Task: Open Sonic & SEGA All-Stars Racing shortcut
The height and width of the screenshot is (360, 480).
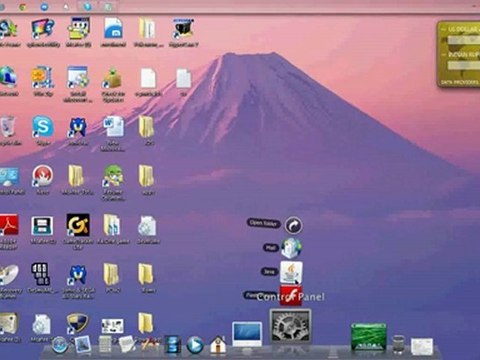Action: pyautogui.click(x=78, y=275)
